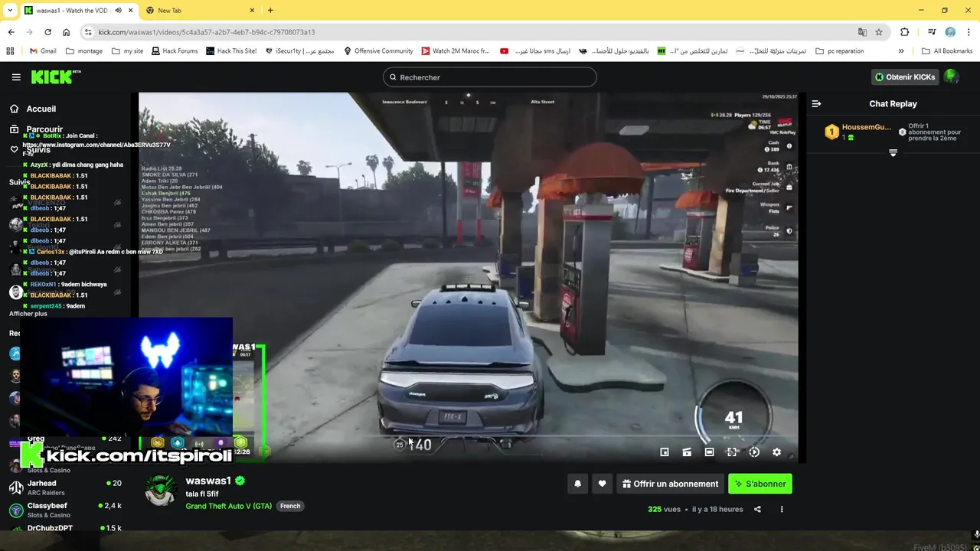Click the French language tag
The width and height of the screenshot is (980, 551).
pyautogui.click(x=290, y=506)
